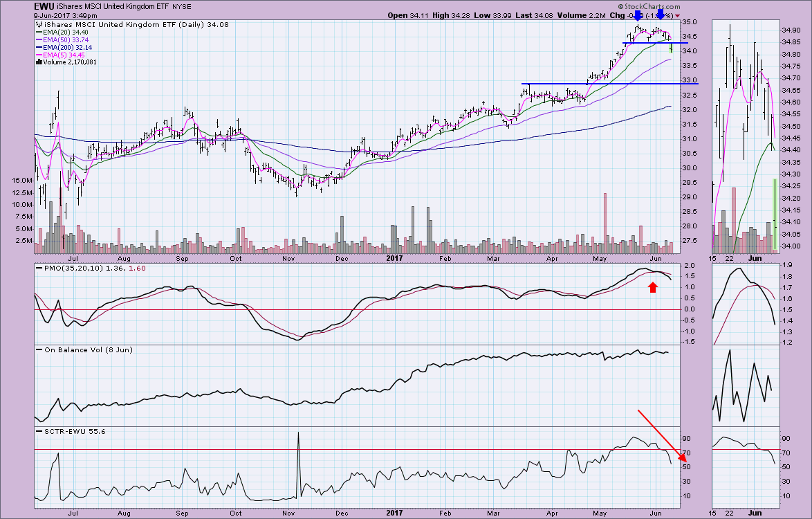The width and height of the screenshot is (812, 519).
Task: Click the red down triangle beside Chg value
Action: (677, 15)
